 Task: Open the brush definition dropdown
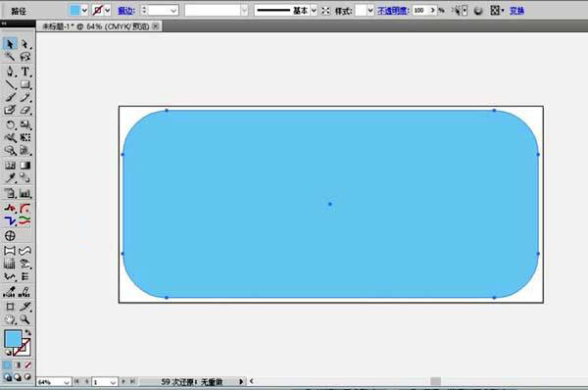244,11
